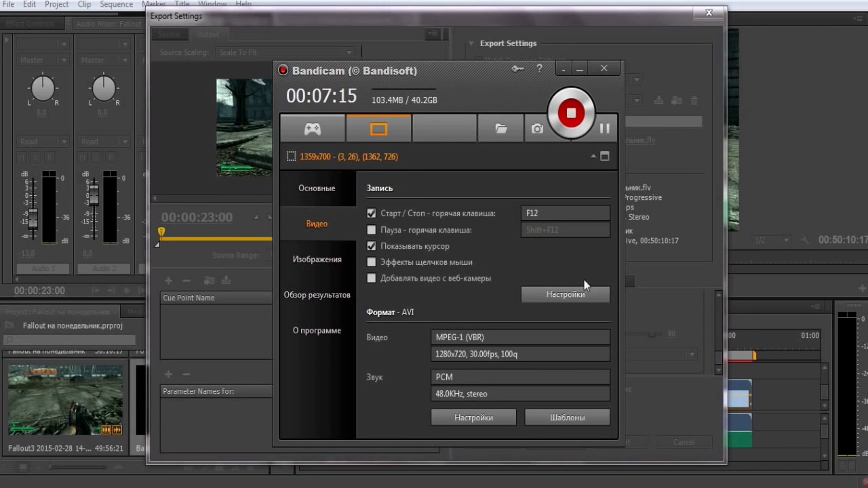The height and width of the screenshot is (488, 868).
Task: Open Bandicam output folder icon
Action: click(x=501, y=129)
